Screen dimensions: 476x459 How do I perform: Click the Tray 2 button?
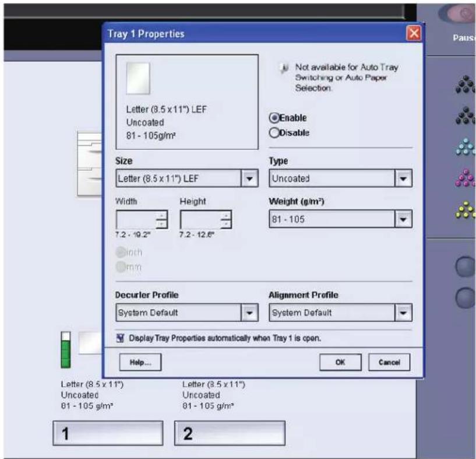point(230,433)
